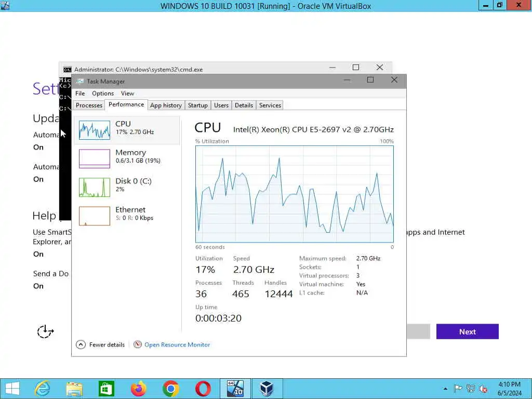
Task: Minimize the cmd.exe window
Action: click(x=332, y=68)
